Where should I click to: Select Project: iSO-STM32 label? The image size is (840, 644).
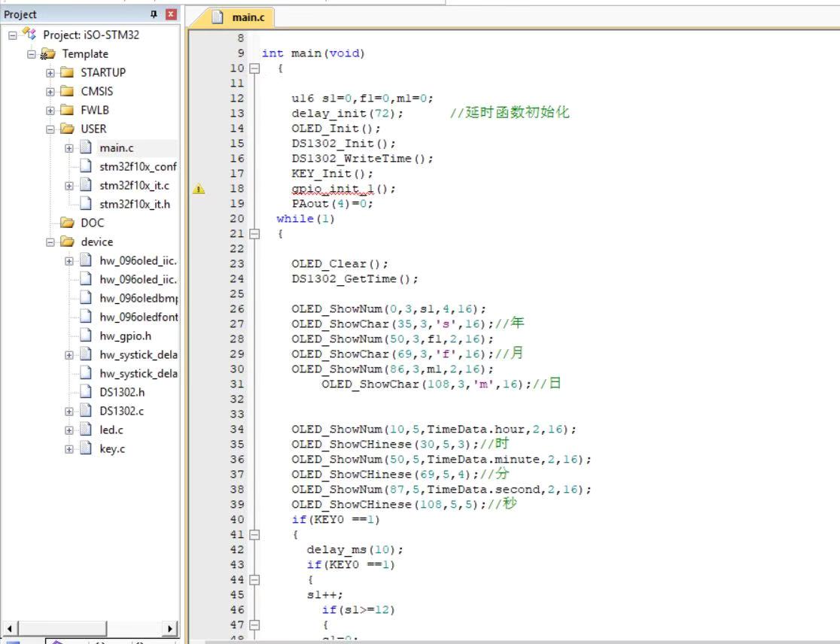point(91,35)
